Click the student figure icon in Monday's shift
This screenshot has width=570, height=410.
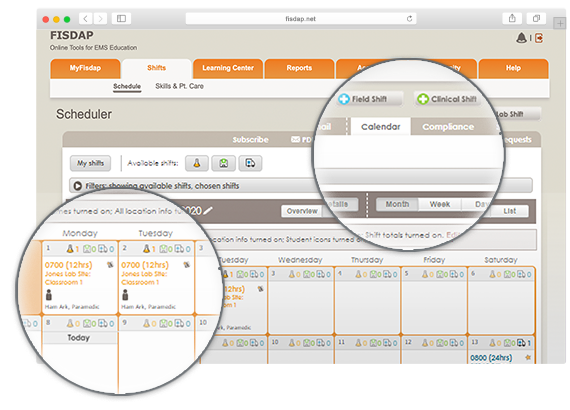[49, 295]
